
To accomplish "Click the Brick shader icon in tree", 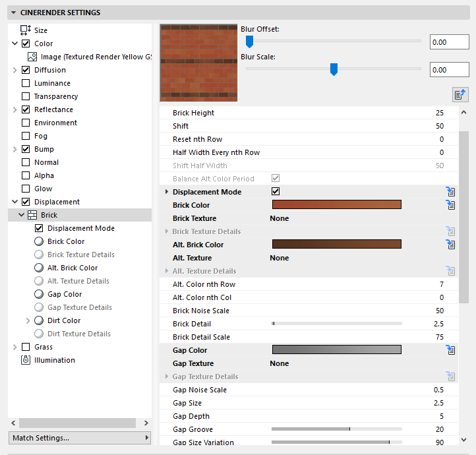I will (x=32, y=215).
